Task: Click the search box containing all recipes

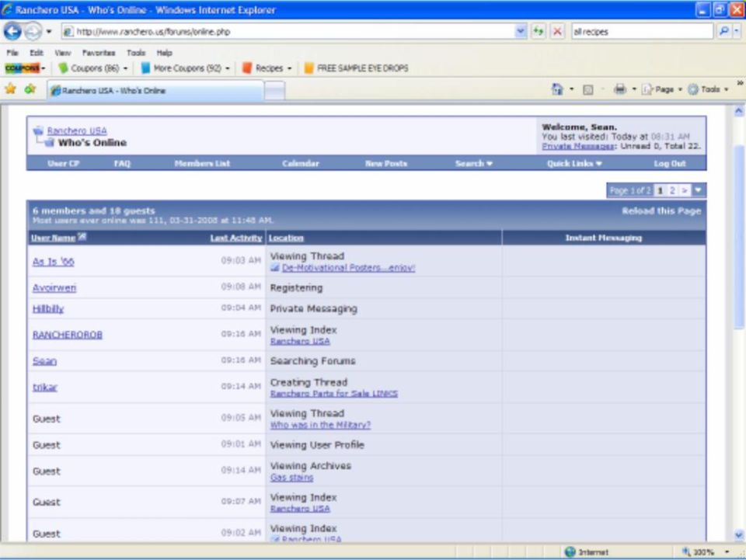Action: [643, 31]
